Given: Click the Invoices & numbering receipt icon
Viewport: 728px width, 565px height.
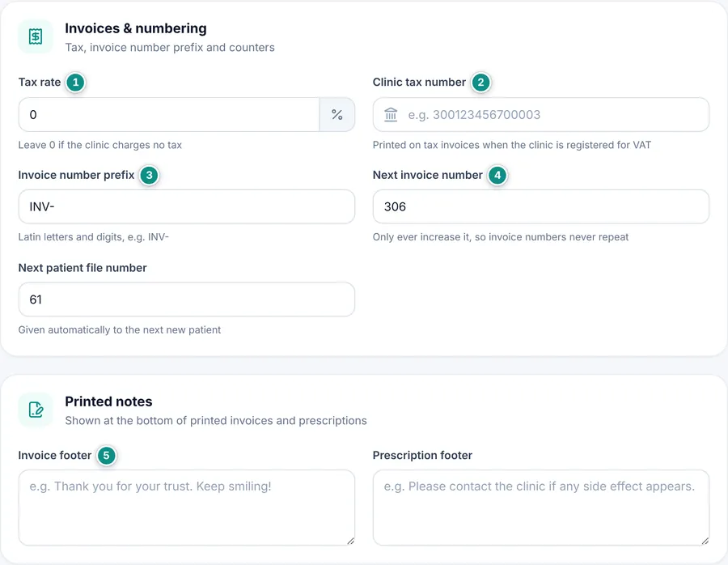Looking at the screenshot, I should (36, 36).
